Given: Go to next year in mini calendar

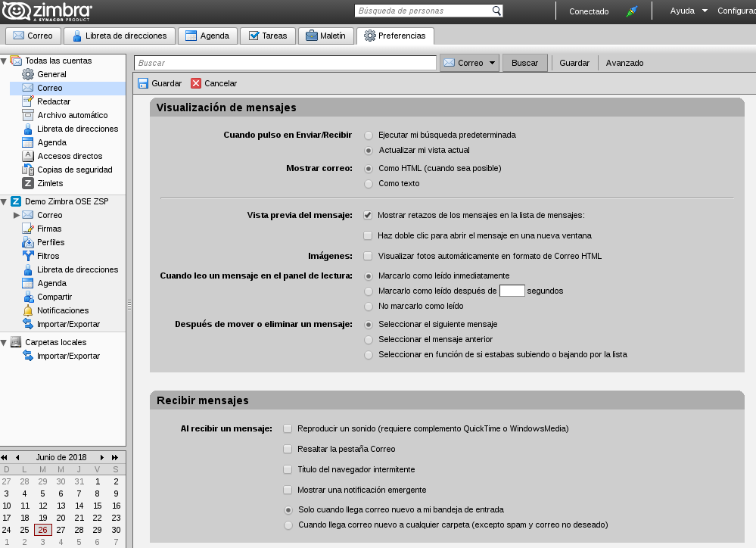Looking at the screenshot, I should point(115,457).
